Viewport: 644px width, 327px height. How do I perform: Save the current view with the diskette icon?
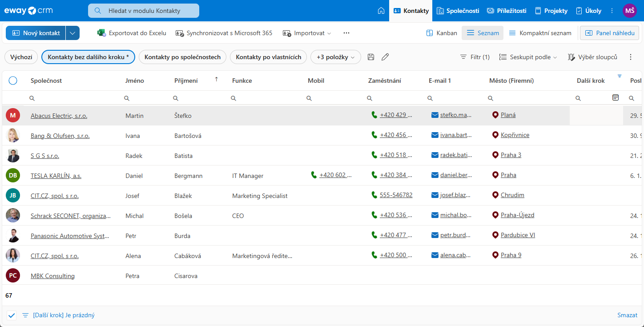[x=371, y=57]
